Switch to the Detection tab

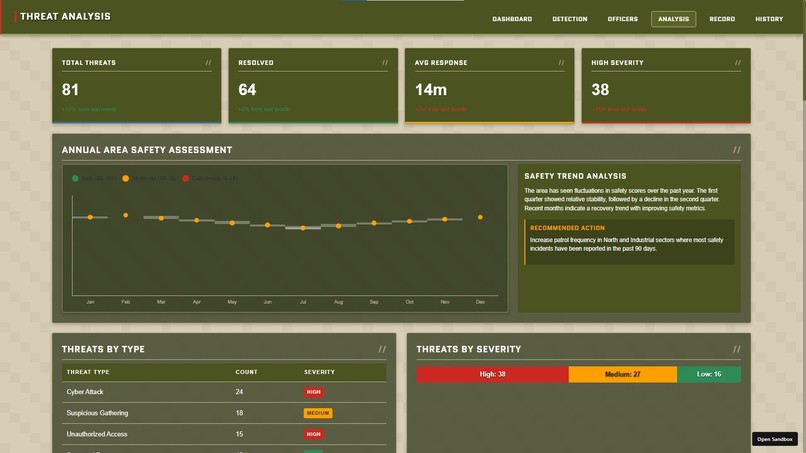pos(570,19)
